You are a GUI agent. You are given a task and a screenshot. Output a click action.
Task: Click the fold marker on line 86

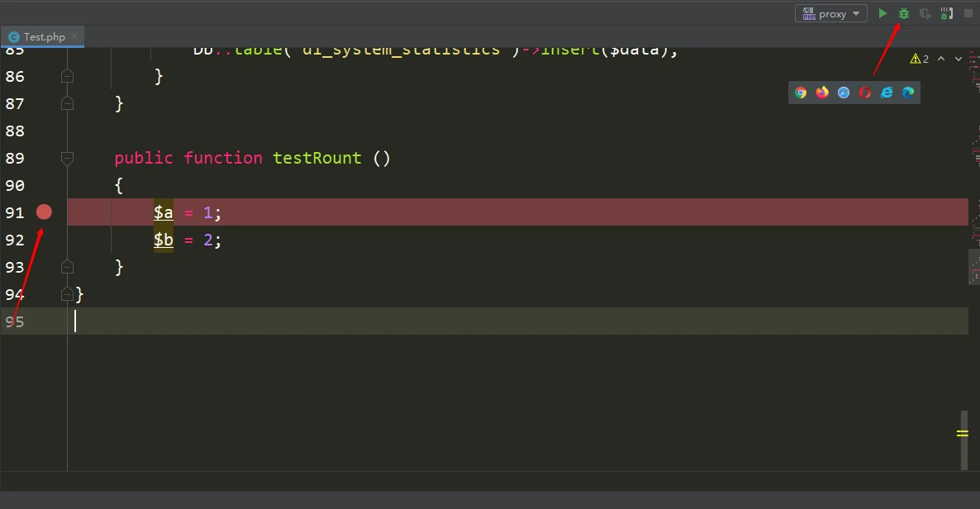pyautogui.click(x=68, y=76)
